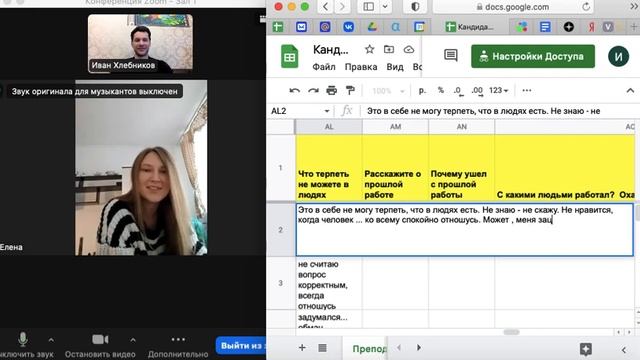The height and width of the screenshot is (360, 640).
Task: Expand Zoom audio options chevron
Action: pos(51,339)
